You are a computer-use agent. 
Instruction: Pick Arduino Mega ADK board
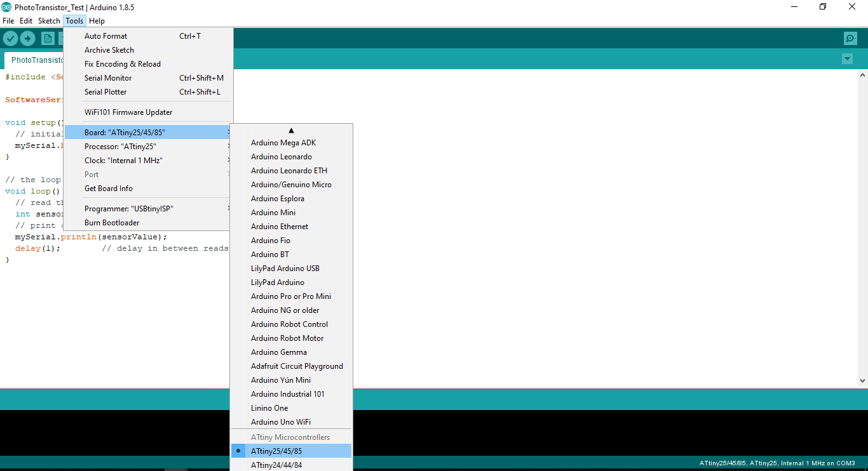[291, 143]
